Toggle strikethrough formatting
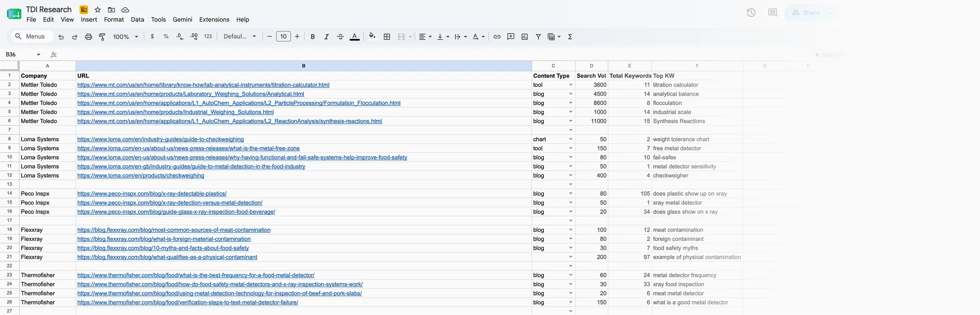The width and height of the screenshot is (980, 315). point(340,37)
